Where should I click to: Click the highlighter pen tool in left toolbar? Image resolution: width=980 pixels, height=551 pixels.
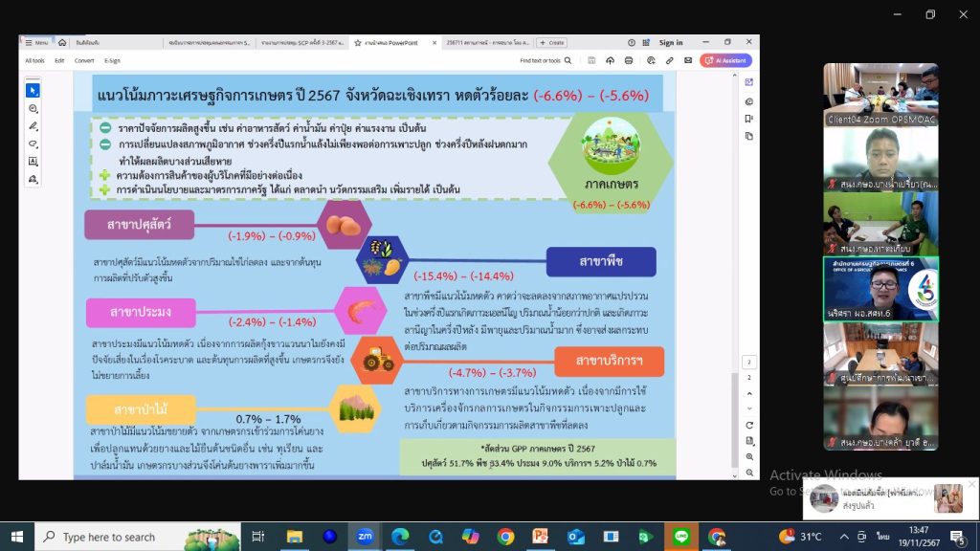coord(33,126)
